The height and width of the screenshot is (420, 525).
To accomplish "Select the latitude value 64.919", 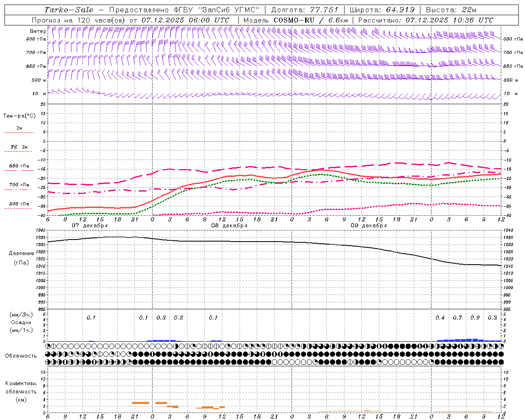I will coord(400,10).
